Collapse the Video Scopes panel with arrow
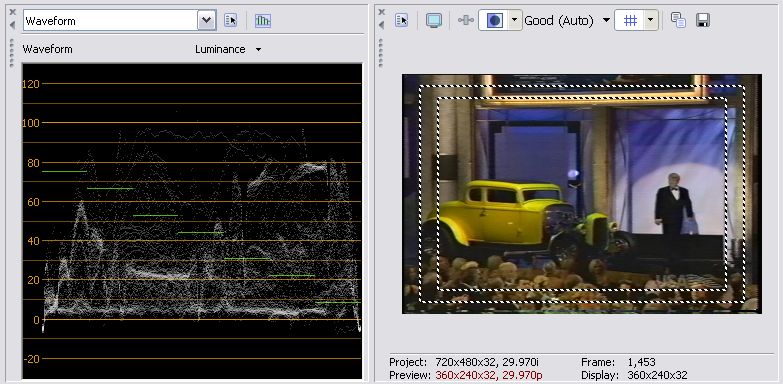The image size is (783, 384). (x=12, y=25)
